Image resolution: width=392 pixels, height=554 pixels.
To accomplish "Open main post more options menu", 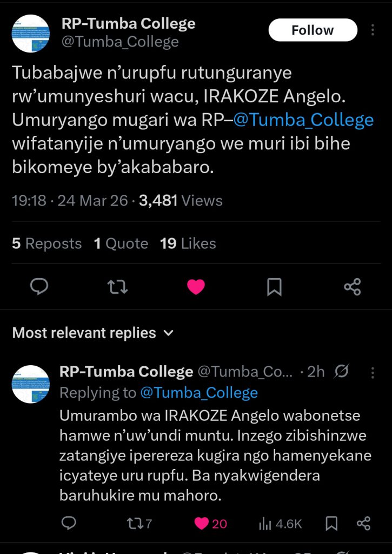I will click(373, 30).
